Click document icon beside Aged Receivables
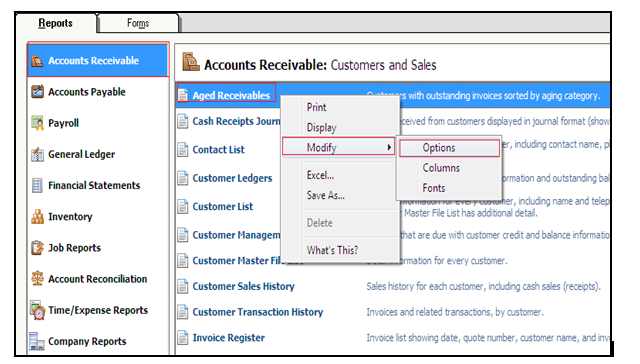 click(x=183, y=95)
